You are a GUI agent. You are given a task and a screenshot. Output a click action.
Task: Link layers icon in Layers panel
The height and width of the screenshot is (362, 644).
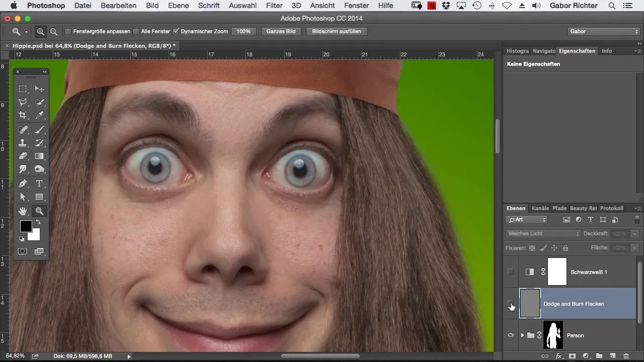[544, 356]
